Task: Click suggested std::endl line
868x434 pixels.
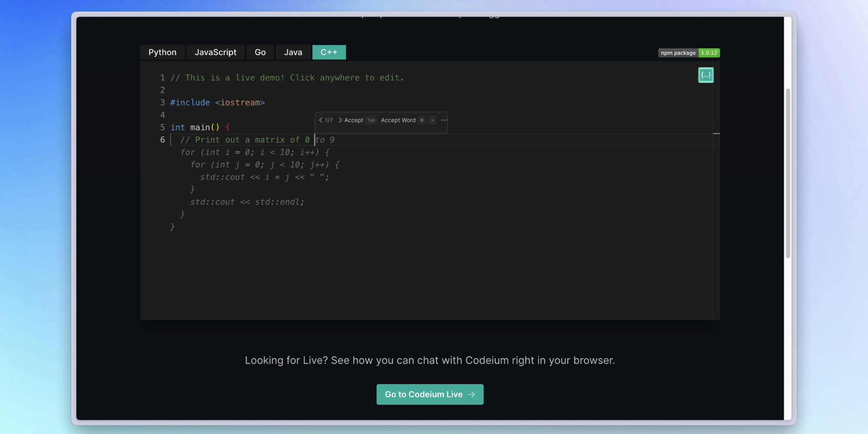Action: [247, 202]
